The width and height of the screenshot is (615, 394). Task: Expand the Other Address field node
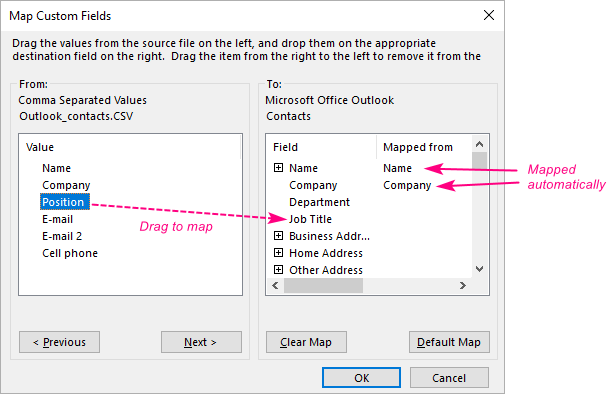(x=278, y=270)
